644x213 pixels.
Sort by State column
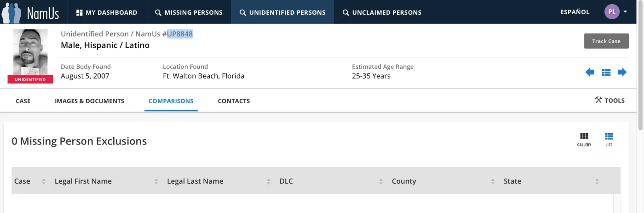click(597, 181)
